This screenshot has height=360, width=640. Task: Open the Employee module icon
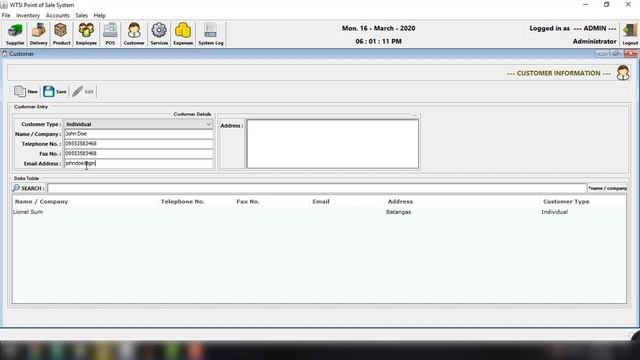click(x=86, y=34)
